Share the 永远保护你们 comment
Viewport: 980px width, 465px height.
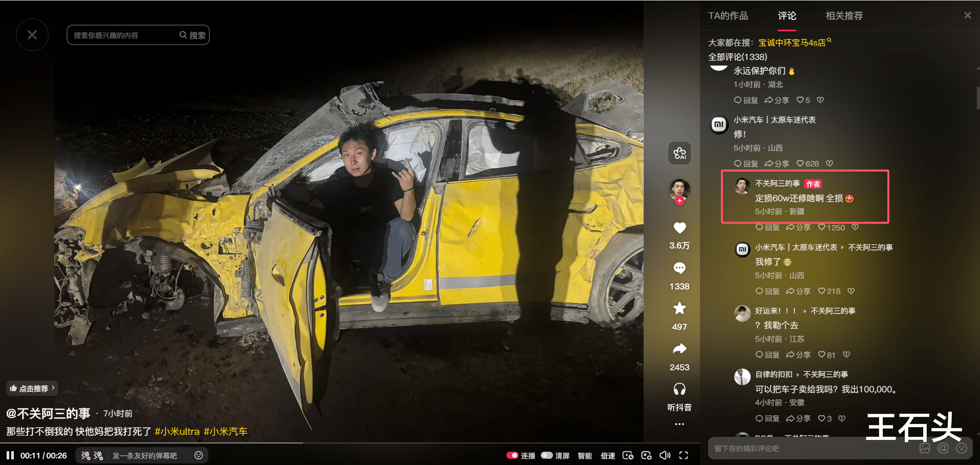click(x=777, y=100)
